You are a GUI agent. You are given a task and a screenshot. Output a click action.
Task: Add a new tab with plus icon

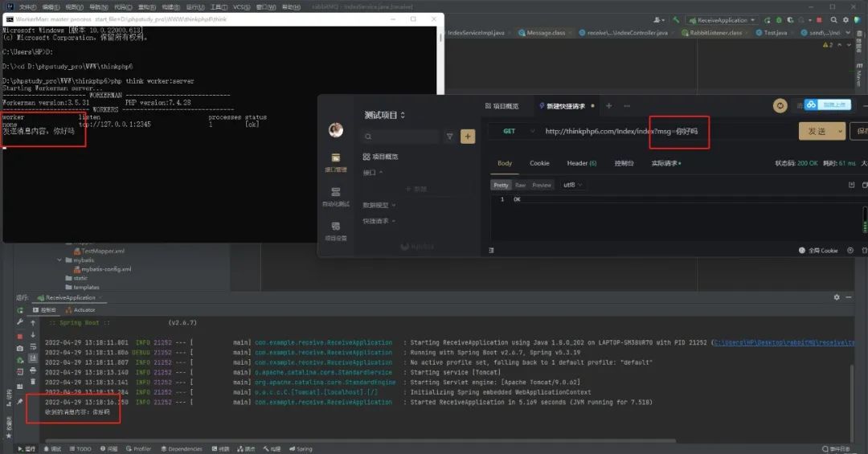(x=609, y=106)
